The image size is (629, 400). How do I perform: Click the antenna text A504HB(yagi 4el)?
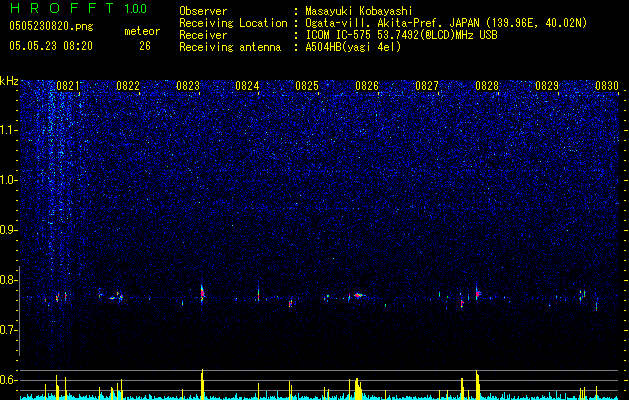[353, 47]
